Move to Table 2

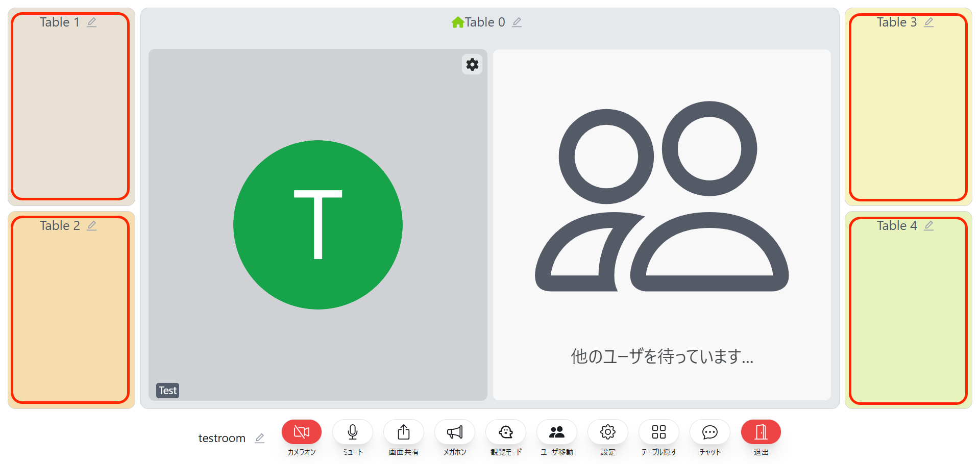[70, 316]
